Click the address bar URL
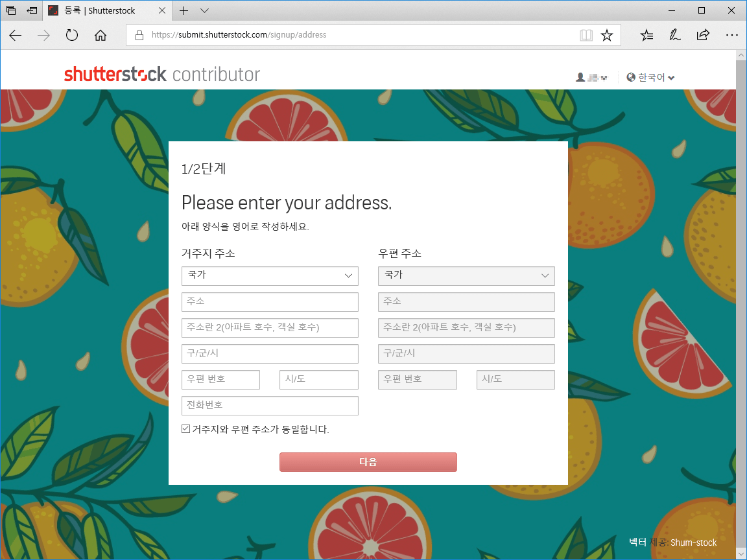Viewport: 747px width, 560px height. (x=239, y=35)
